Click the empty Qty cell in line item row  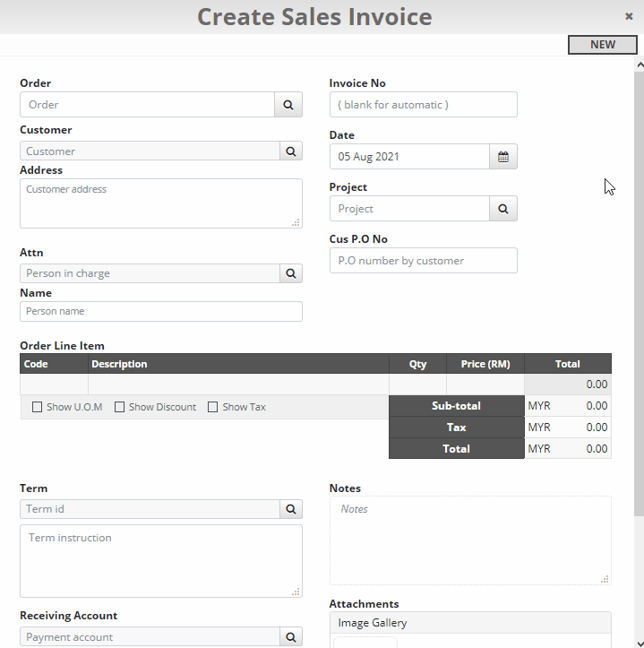(417, 384)
